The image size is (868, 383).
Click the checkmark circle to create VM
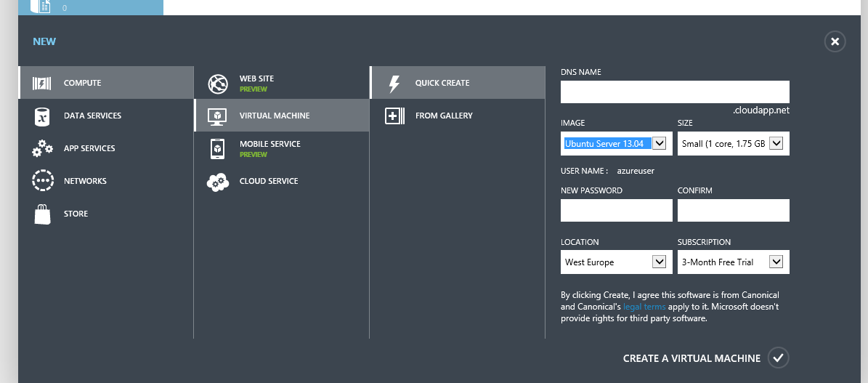(779, 358)
